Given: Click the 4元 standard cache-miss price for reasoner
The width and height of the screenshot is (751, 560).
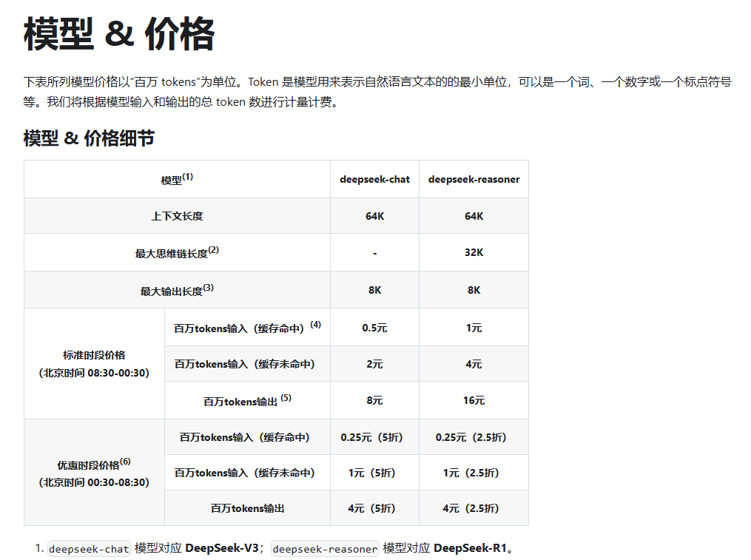Looking at the screenshot, I should (474, 363).
